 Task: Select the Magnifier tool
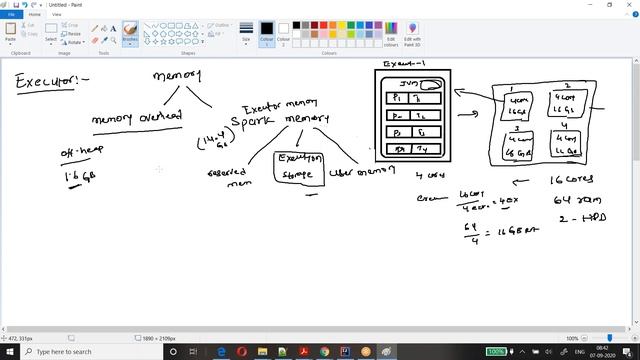coord(113,40)
